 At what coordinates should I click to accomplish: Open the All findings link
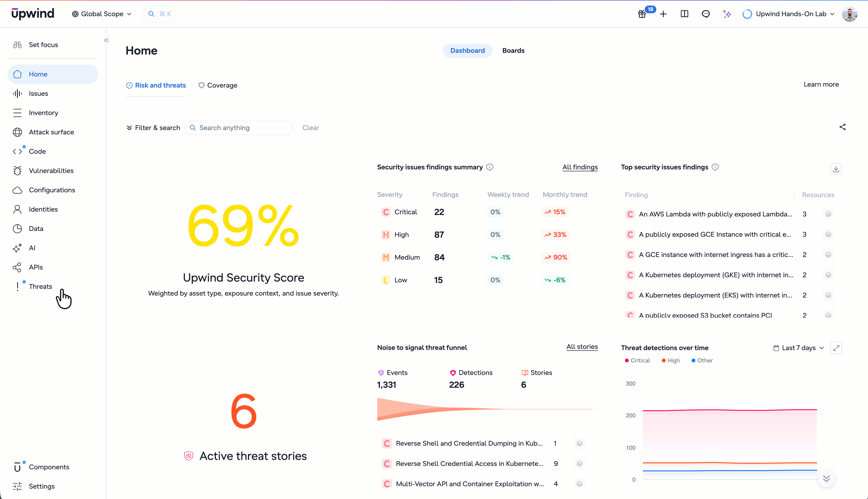click(580, 167)
